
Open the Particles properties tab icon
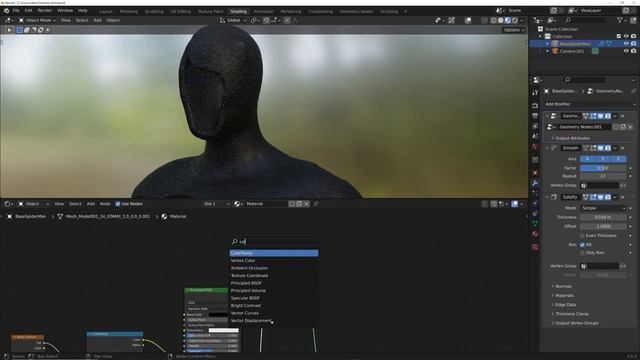pos(535,193)
